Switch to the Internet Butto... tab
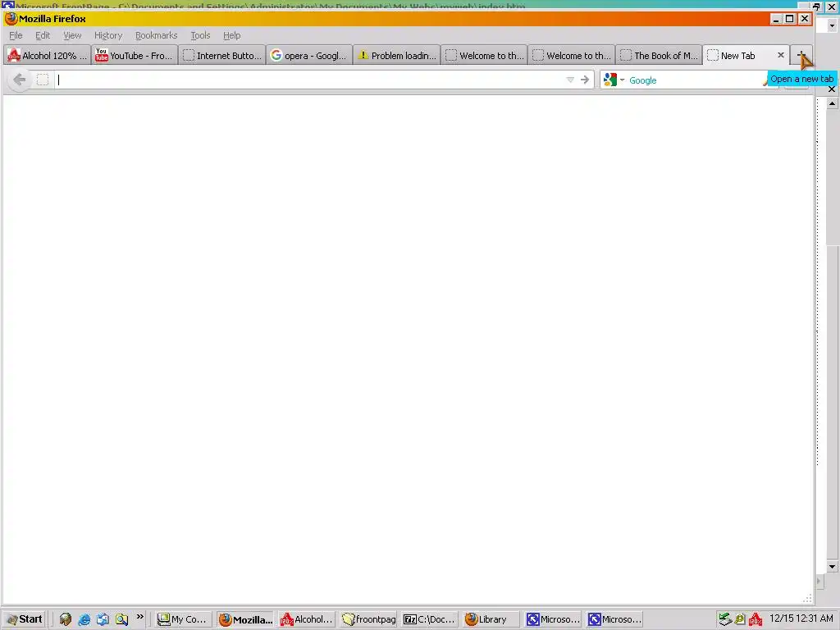 pos(222,55)
